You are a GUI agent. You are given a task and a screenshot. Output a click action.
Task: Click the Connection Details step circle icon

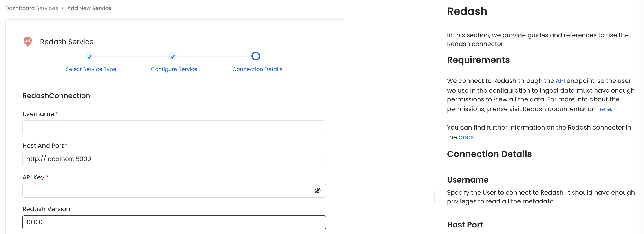(x=256, y=56)
